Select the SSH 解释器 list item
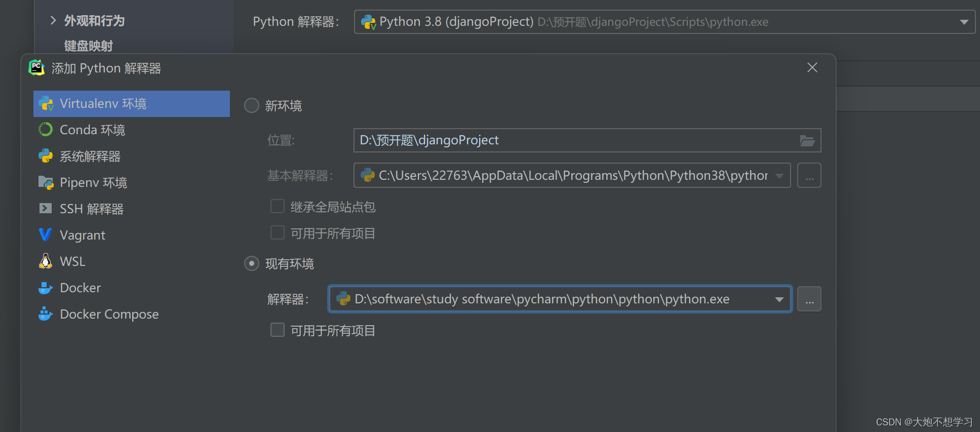The width and height of the screenshot is (980, 432). point(132,209)
